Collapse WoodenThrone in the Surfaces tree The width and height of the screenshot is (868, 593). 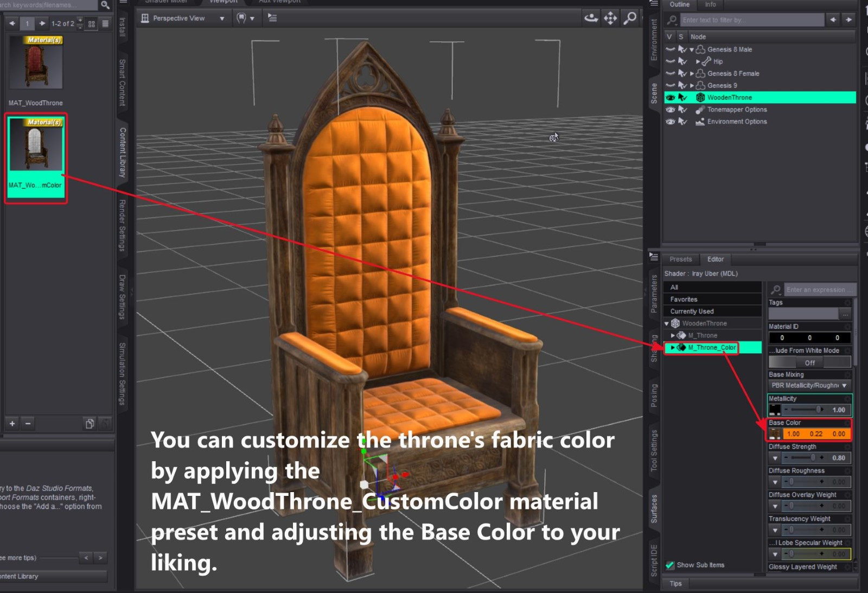(667, 323)
